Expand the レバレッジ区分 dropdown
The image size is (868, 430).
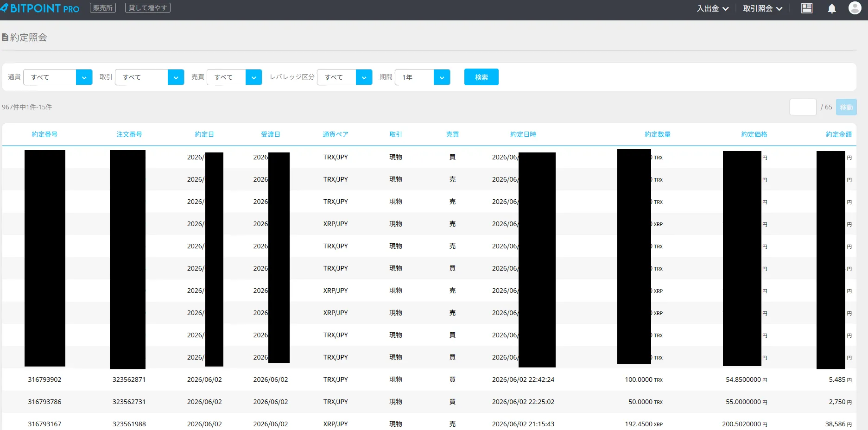pos(345,77)
